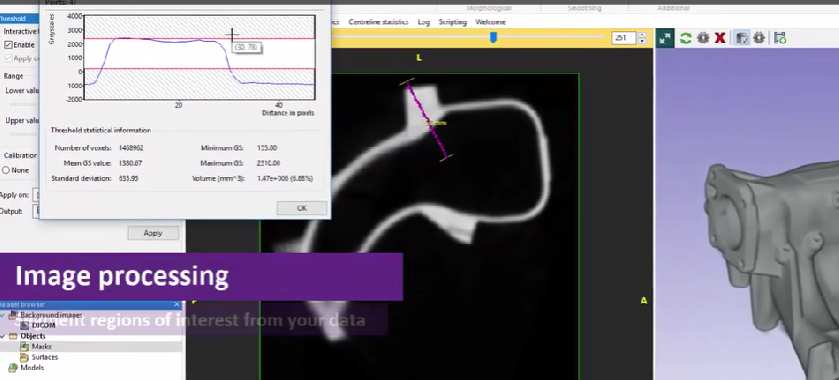Image resolution: width=839 pixels, height=380 pixels.
Task: Select the None calibration radio button
Action: 6,170
